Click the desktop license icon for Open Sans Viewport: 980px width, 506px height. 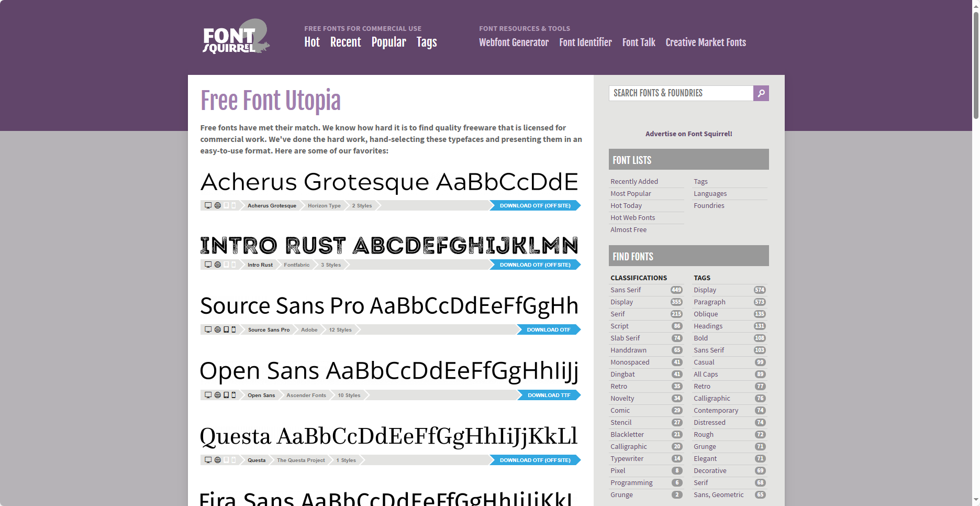(x=208, y=395)
